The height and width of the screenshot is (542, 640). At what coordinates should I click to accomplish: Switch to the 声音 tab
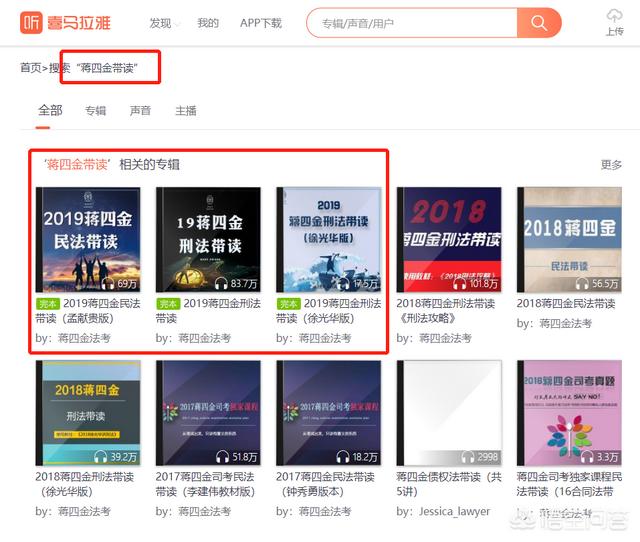pyautogui.click(x=140, y=111)
